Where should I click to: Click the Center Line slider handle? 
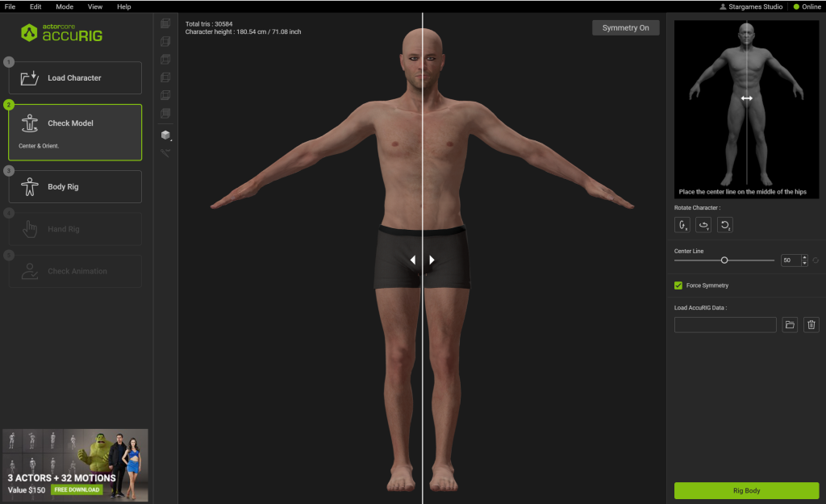pyautogui.click(x=724, y=260)
